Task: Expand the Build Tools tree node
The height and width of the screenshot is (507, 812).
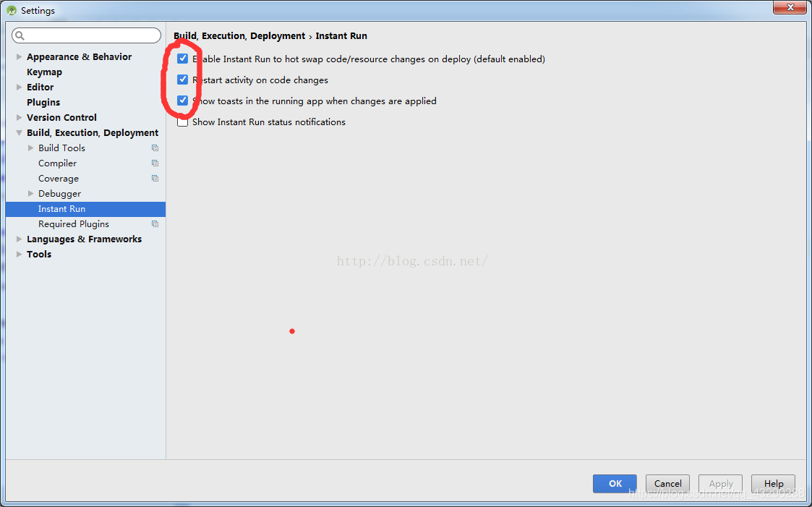Action: (x=30, y=148)
